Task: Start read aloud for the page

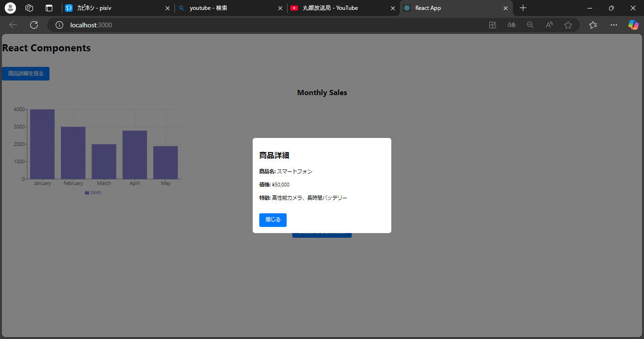Action: pos(549,24)
